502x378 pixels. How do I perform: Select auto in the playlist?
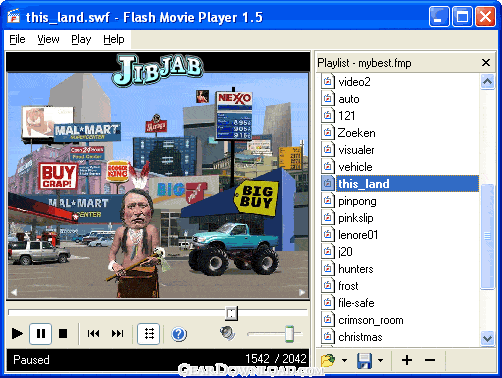coord(399,99)
